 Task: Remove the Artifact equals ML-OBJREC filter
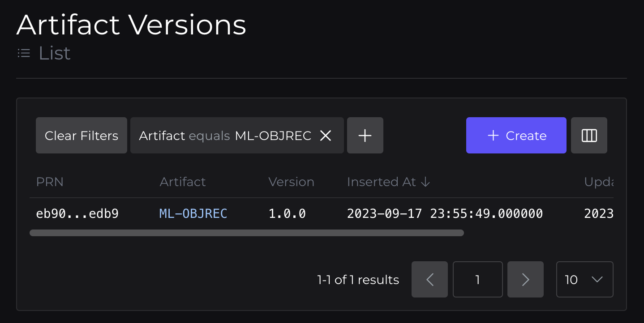(x=326, y=136)
